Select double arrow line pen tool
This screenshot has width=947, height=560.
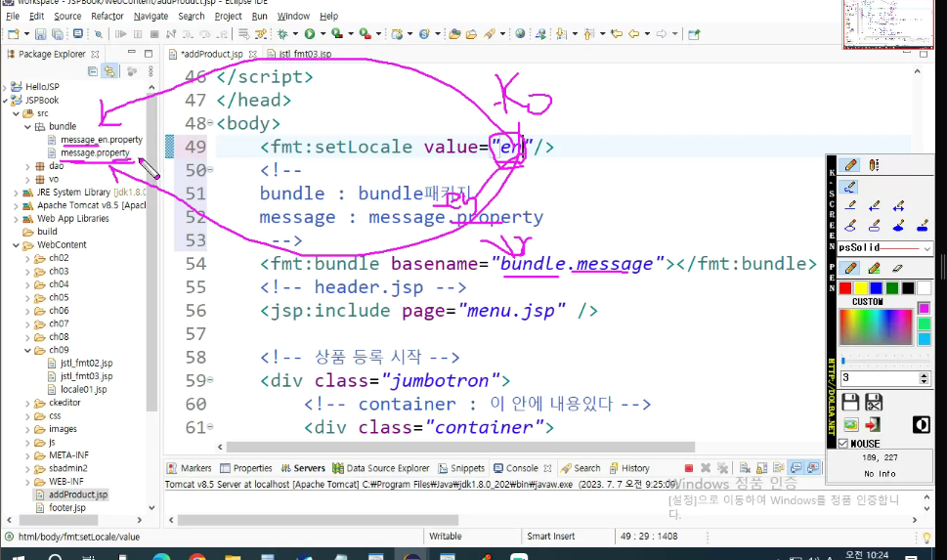tap(898, 206)
